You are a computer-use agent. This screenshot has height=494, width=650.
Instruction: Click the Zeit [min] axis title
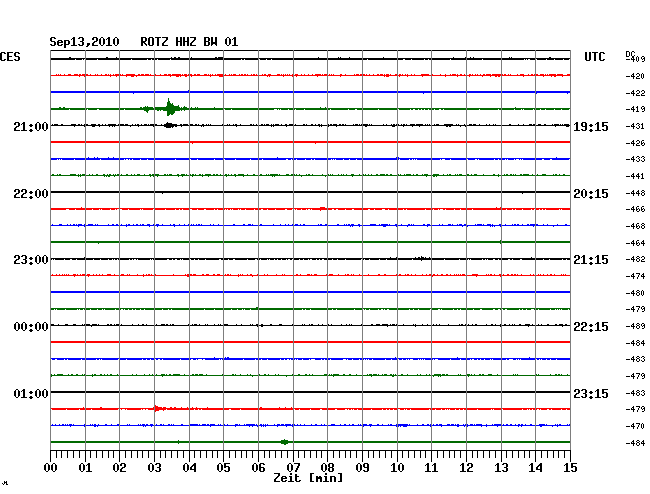tap(308, 478)
